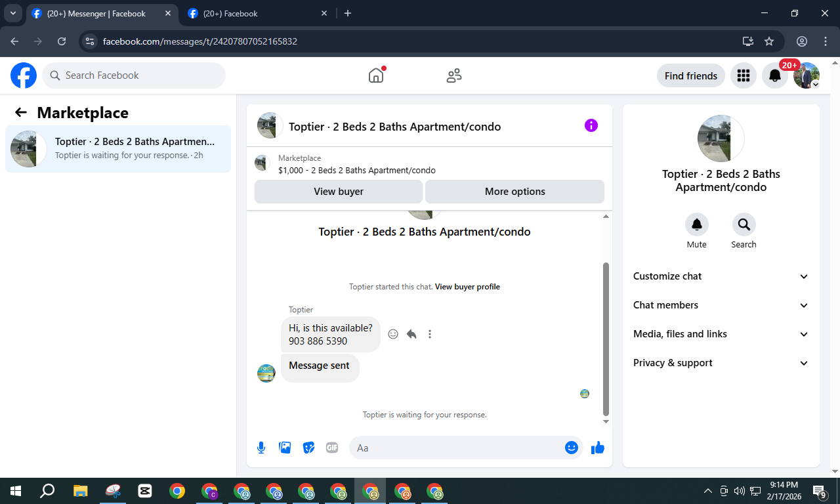Viewport: 840px width, 504px height.
Task: Open the emoji picker in message box
Action: tap(572, 448)
